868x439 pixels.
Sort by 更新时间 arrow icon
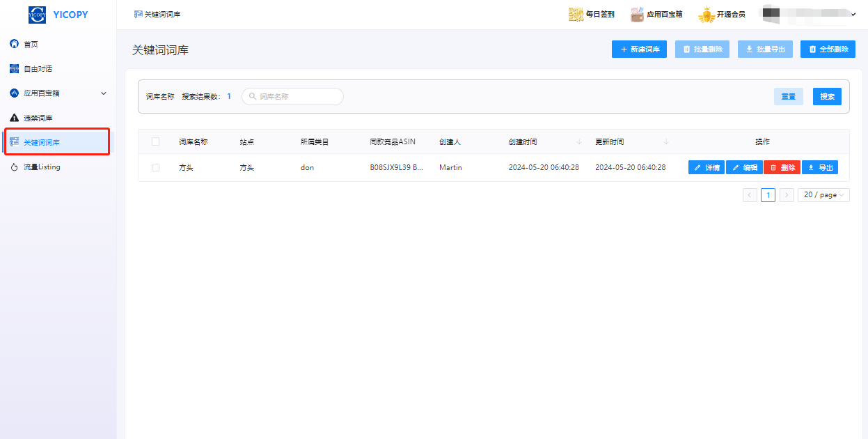[666, 141]
